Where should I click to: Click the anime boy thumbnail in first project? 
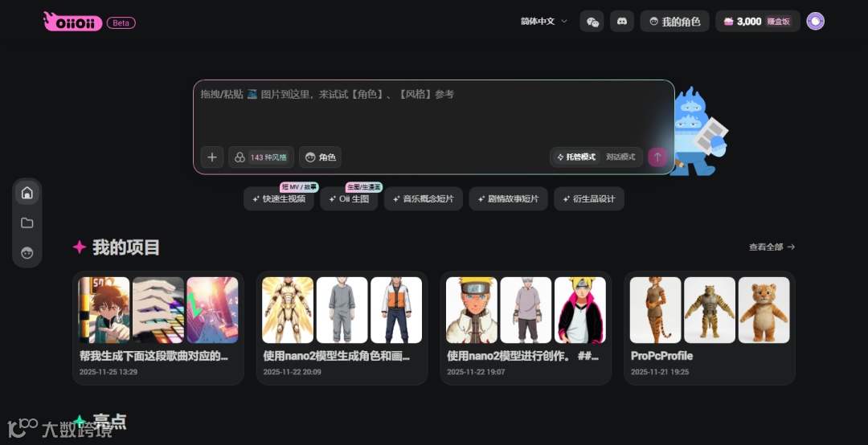(x=104, y=310)
